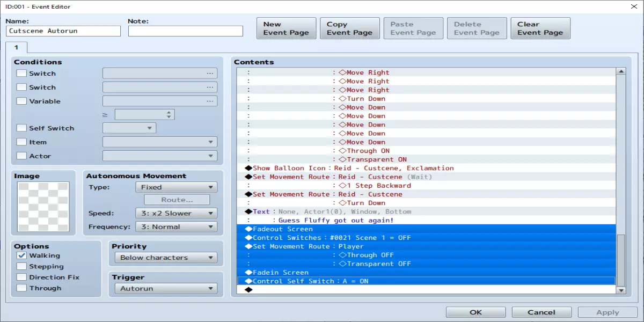Image resolution: width=644 pixels, height=322 pixels.
Task: Expand the Speed dropdown for autonomous movement
Action: click(176, 213)
